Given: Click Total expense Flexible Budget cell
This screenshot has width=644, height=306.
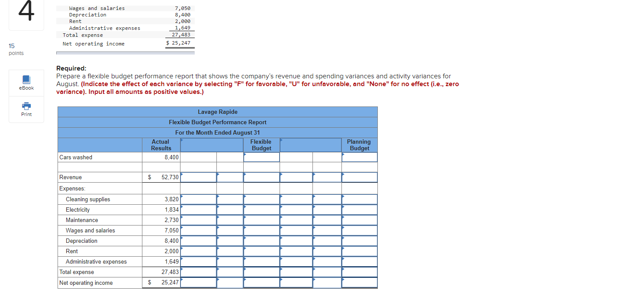Looking at the screenshot, I should (261, 272).
